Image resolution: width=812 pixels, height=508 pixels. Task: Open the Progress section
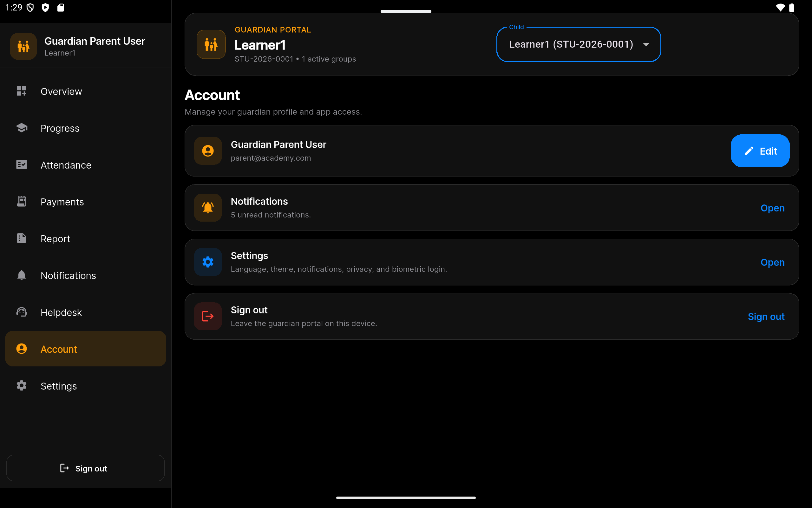pos(86,128)
